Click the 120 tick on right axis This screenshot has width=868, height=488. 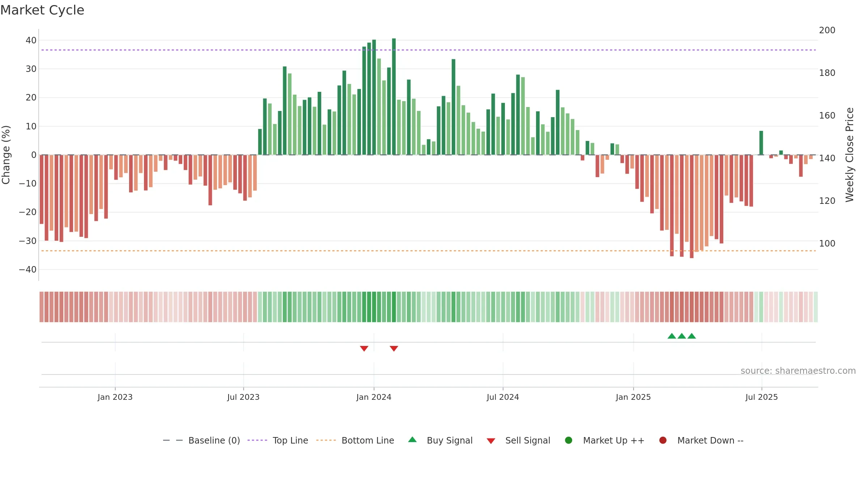(827, 201)
